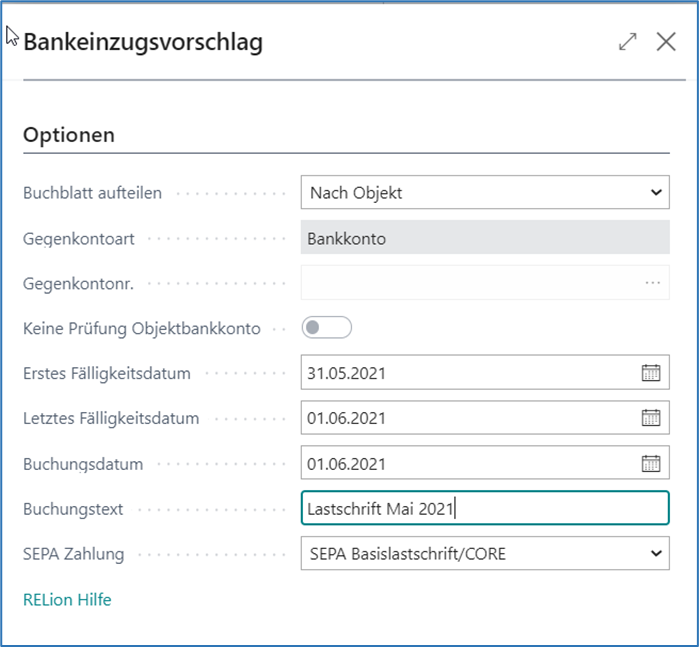Screen dimensions: 699x647
Task: Open the RELion Hilfe link
Action: point(67,600)
